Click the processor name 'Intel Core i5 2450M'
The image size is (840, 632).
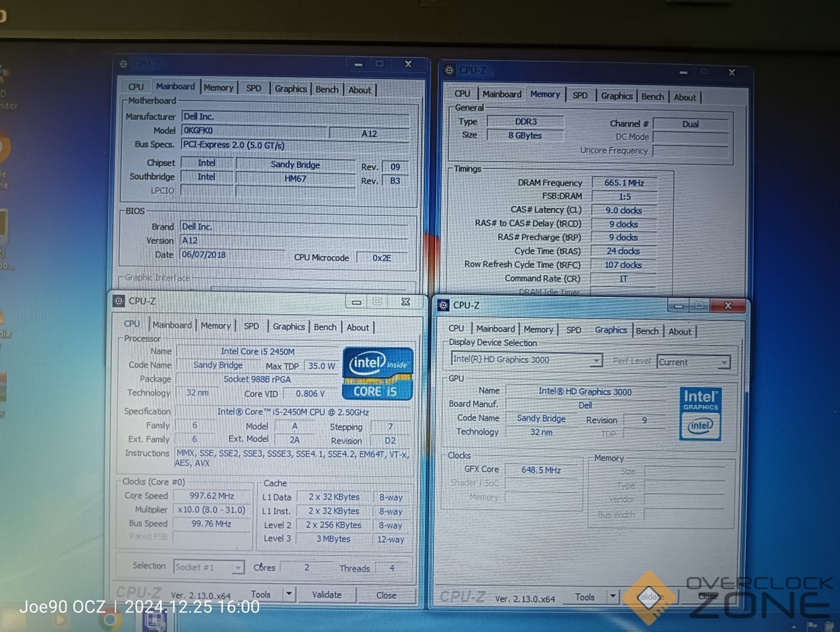point(258,352)
